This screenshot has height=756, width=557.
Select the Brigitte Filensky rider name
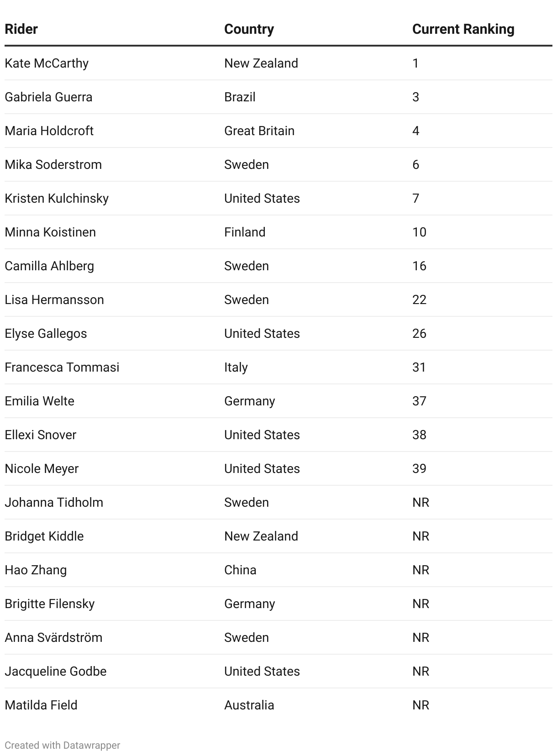coord(49,604)
